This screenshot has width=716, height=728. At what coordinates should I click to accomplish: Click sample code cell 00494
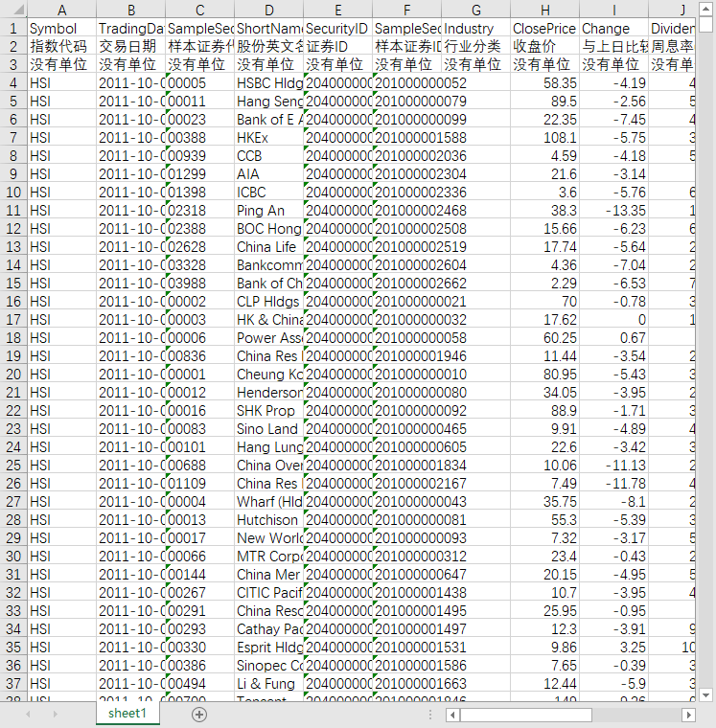click(x=199, y=683)
